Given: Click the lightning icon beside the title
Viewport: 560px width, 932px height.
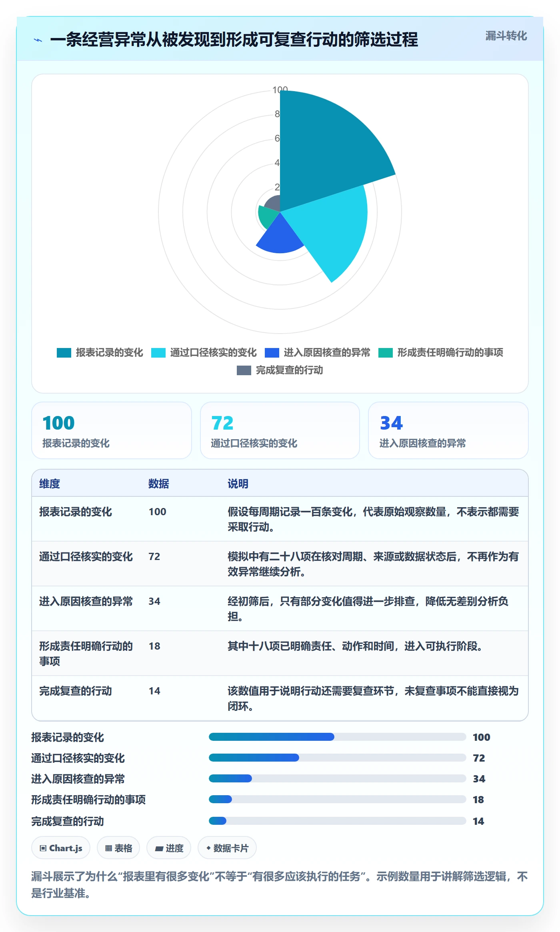Looking at the screenshot, I should 38,40.
